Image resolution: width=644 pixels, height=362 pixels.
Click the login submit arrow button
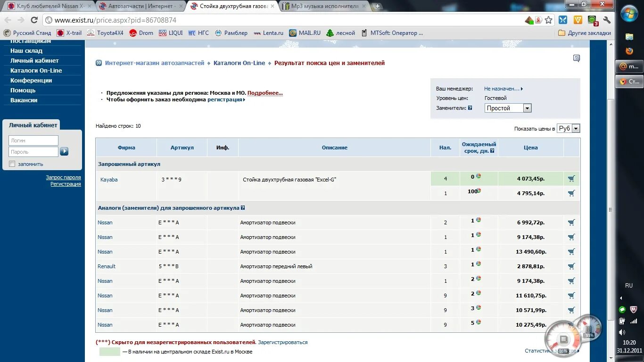(64, 151)
